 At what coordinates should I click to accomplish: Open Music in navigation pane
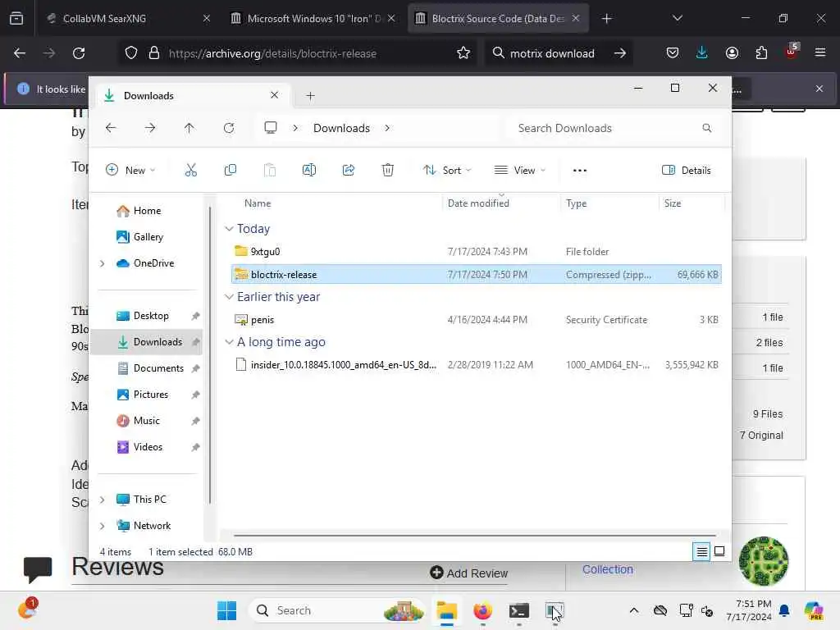point(146,421)
